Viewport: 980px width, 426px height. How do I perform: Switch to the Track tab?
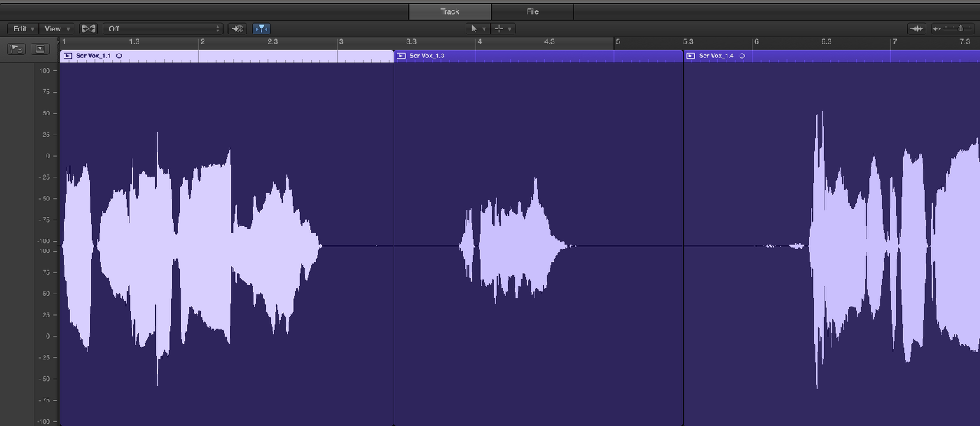coord(449,11)
